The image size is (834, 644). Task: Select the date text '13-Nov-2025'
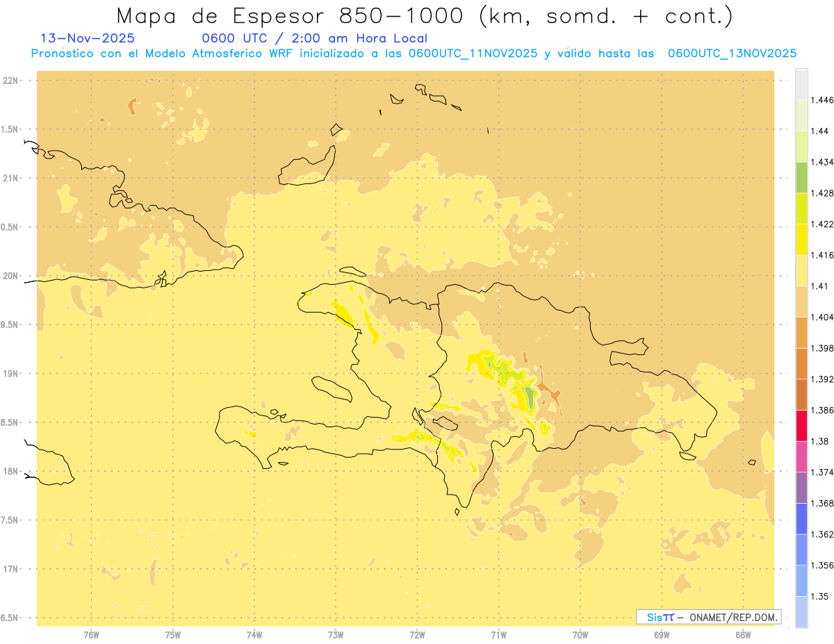click(88, 38)
